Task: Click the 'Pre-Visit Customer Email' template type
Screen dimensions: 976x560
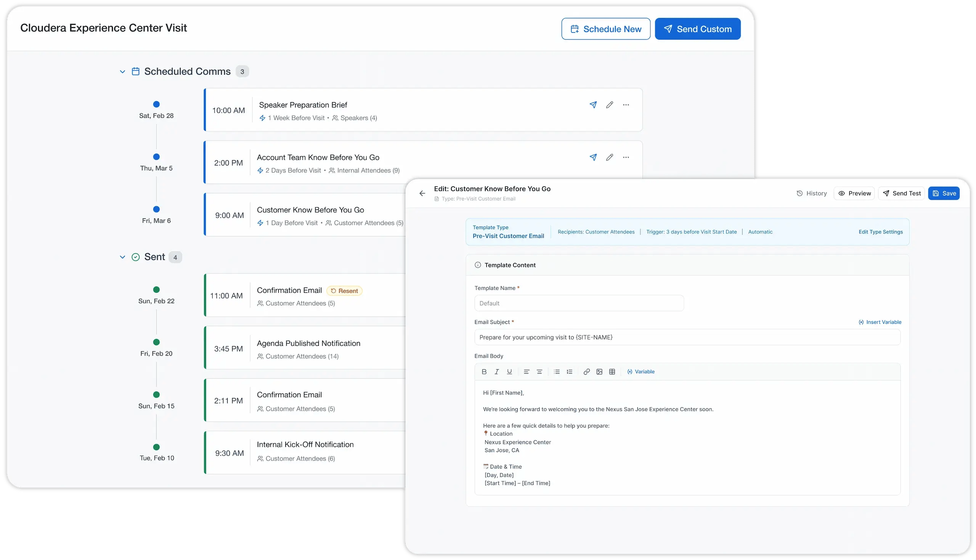Action: (508, 236)
